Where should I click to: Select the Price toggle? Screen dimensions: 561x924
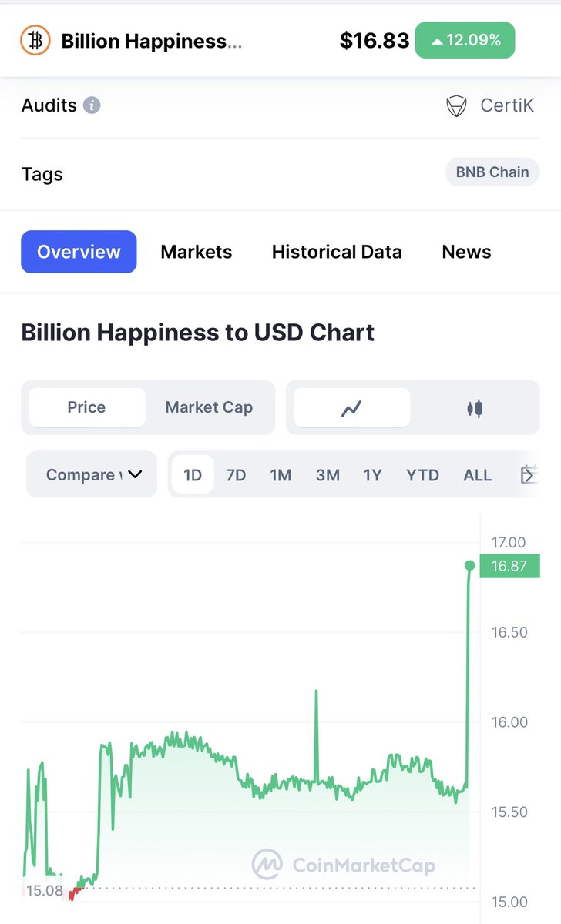(86, 407)
